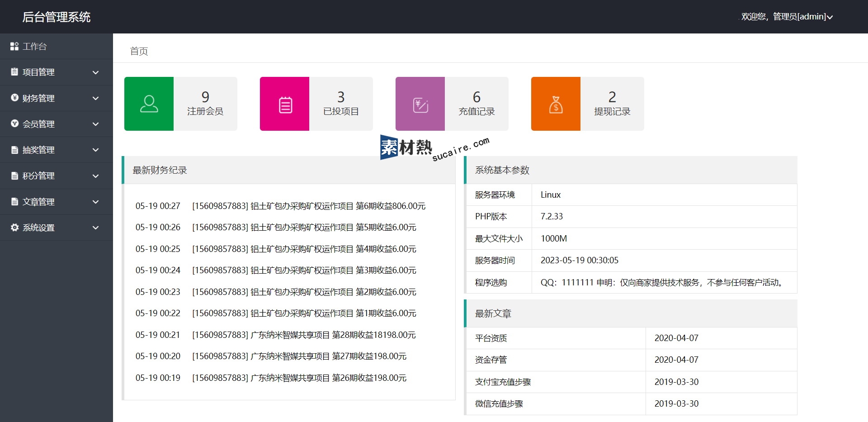Open the 系统设置 menu

point(57,228)
